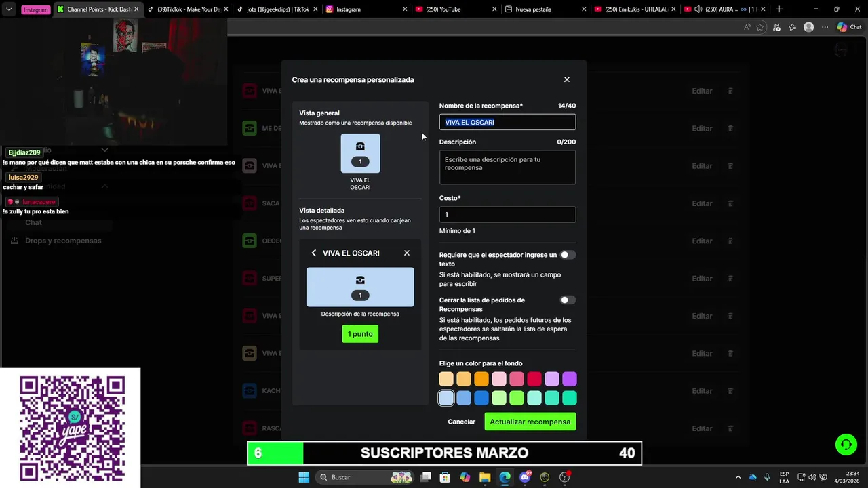Click the blue KACH reward icon
The height and width of the screenshot is (488, 868).
(x=250, y=391)
